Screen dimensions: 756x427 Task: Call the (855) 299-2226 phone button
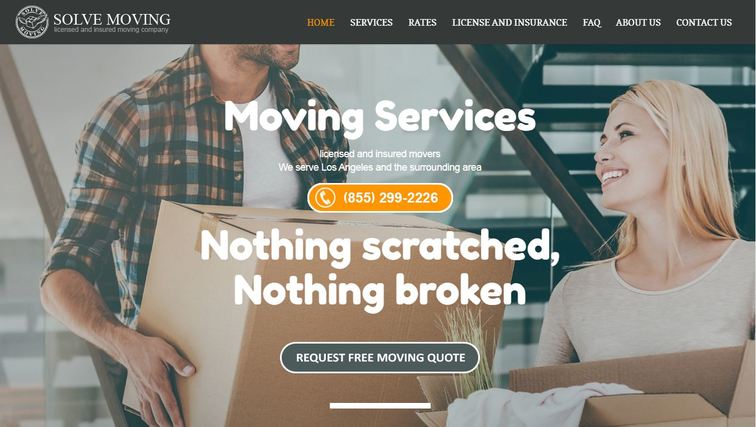(x=380, y=198)
